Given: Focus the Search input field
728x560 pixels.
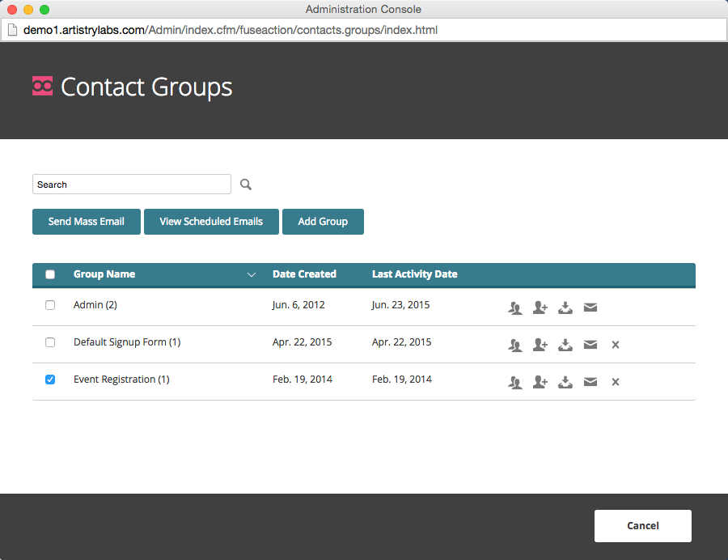Looking at the screenshot, I should coord(131,185).
